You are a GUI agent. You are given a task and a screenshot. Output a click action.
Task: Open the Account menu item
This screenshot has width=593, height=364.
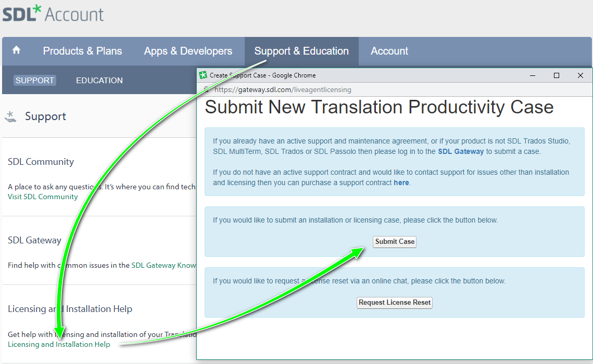(x=389, y=51)
